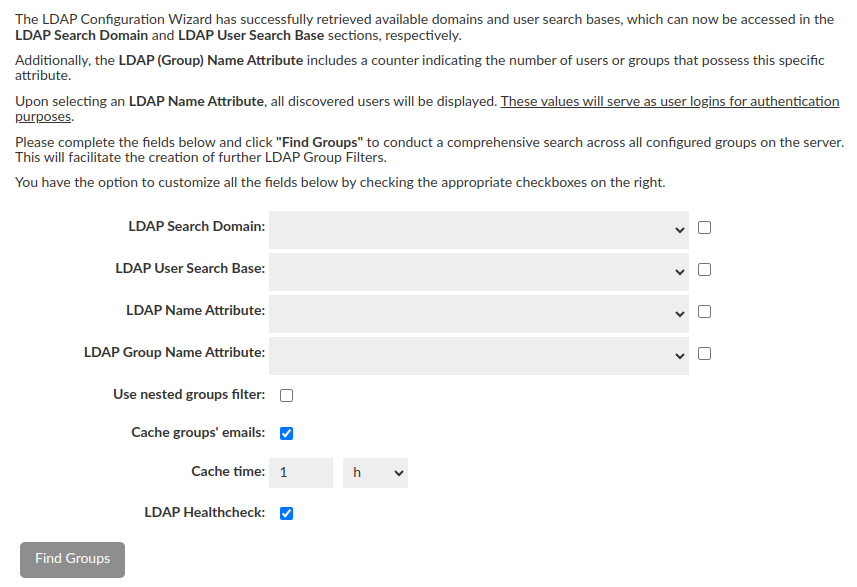The width and height of the screenshot is (857, 587).
Task: Click the Find Groups button
Action: click(72, 559)
